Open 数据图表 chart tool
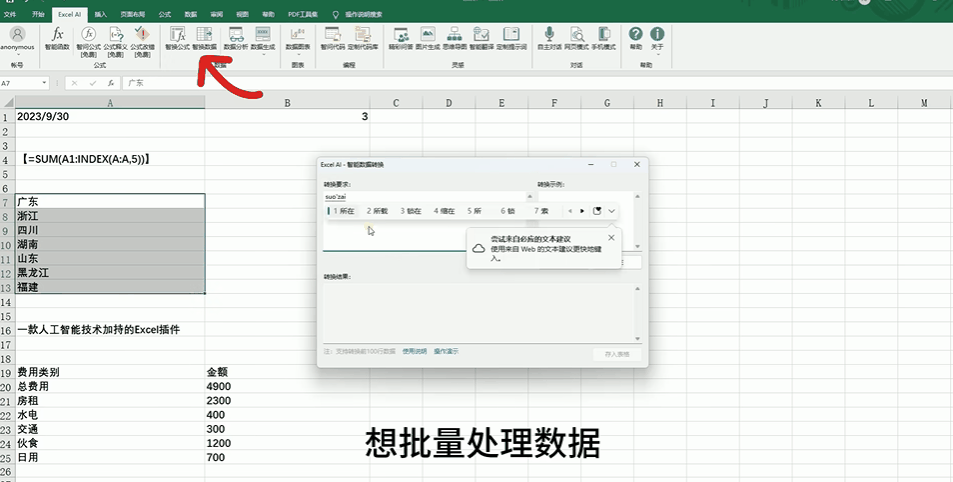The width and height of the screenshot is (953, 482). (298, 34)
